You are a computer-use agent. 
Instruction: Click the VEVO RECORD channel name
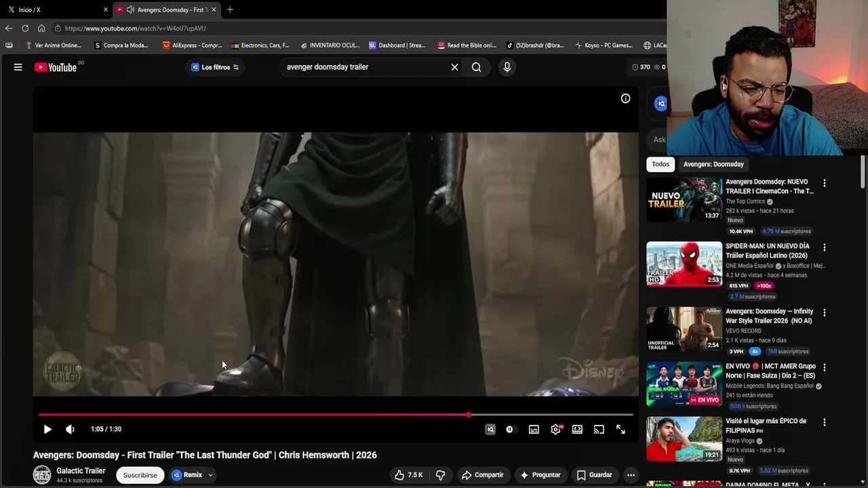pos(743,331)
